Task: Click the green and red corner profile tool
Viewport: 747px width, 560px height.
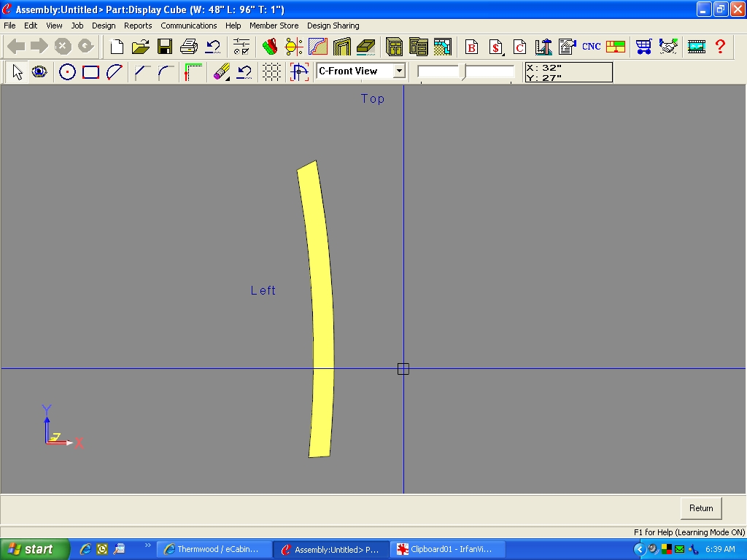Action: [x=193, y=72]
